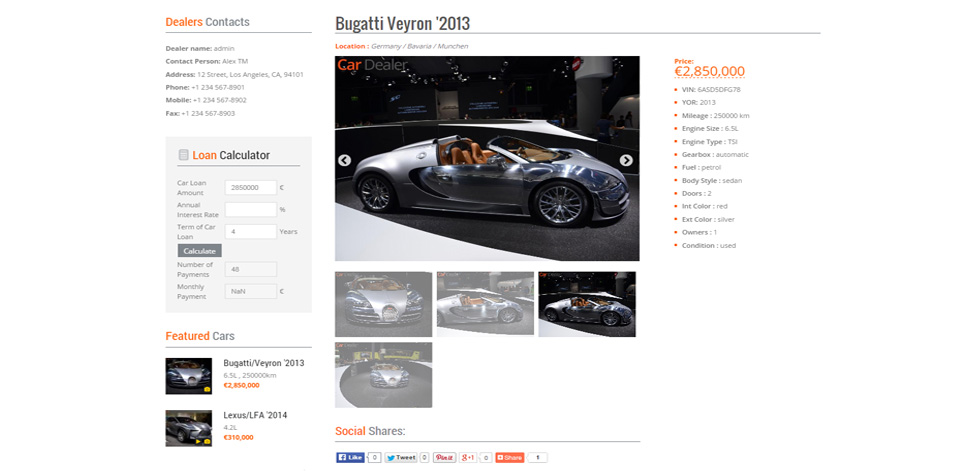Click the Body Style : sedan entry
The image size is (980, 471).
[712, 181]
